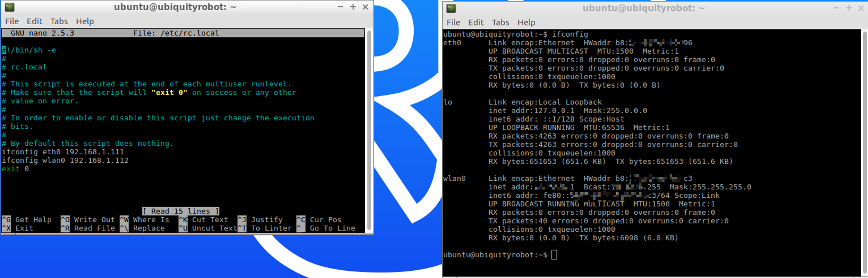Click scrollbar of the ifconfig terminal window
This screenshot has width=868, height=278.
865,152
